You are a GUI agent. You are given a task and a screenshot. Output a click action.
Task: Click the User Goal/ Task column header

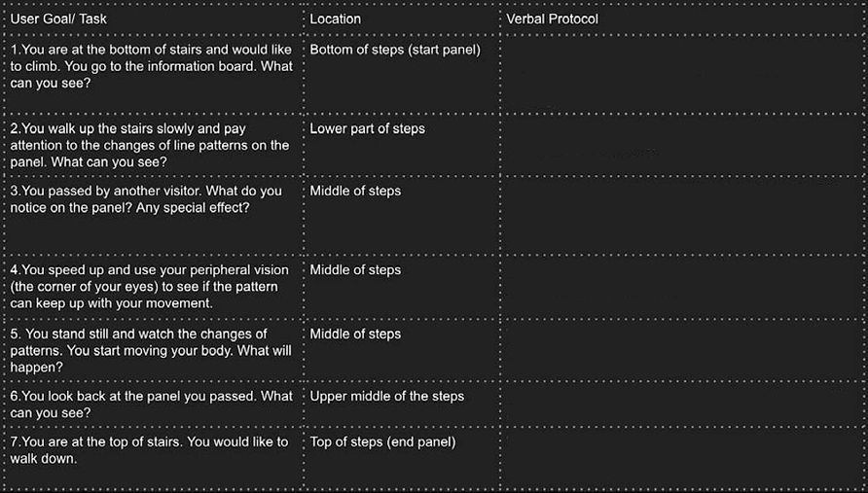(x=58, y=18)
